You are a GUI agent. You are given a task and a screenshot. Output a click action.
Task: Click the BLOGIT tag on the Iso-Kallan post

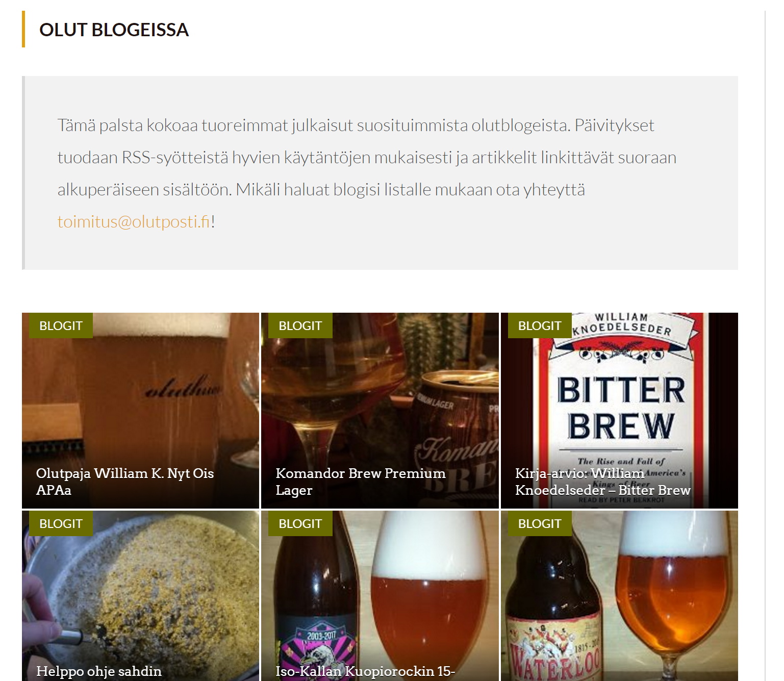[x=300, y=523]
